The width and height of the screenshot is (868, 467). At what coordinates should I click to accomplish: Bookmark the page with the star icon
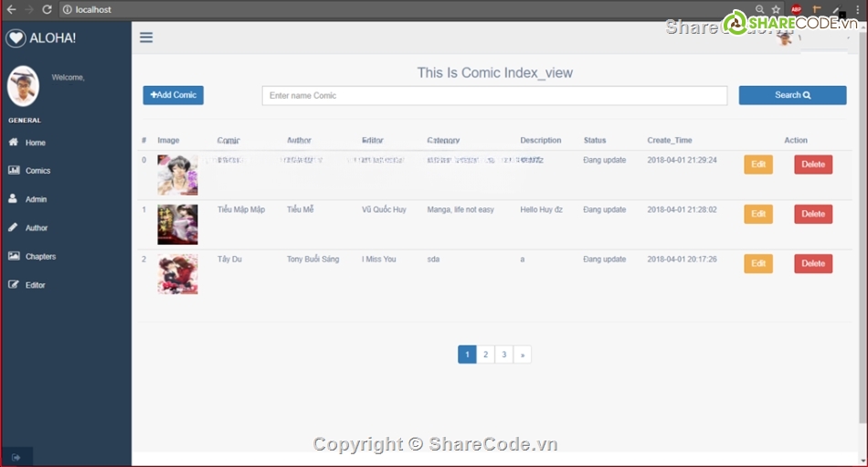click(776, 9)
